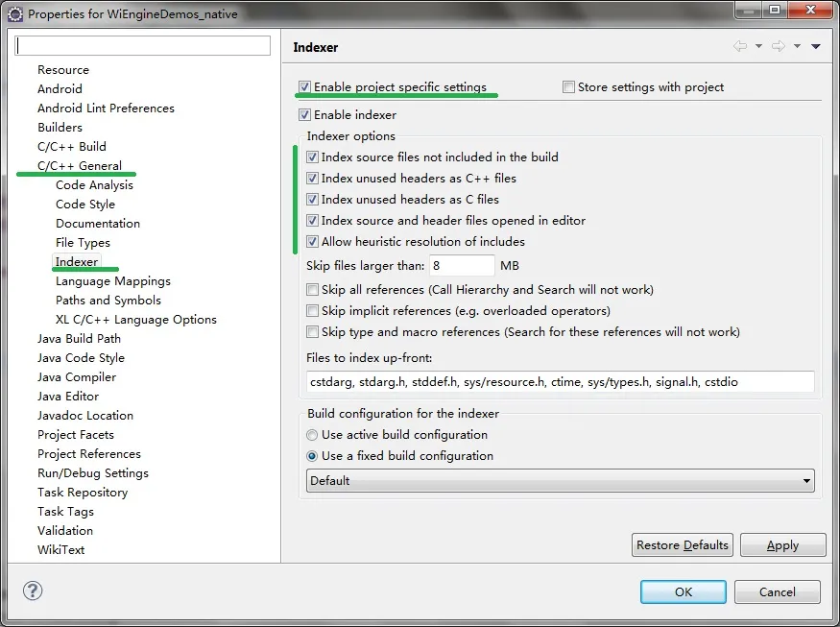The width and height of the screenshot is (840, 627).
Task: Click the filter text search field
Action: pyautogui.click(x=142, y=45)
